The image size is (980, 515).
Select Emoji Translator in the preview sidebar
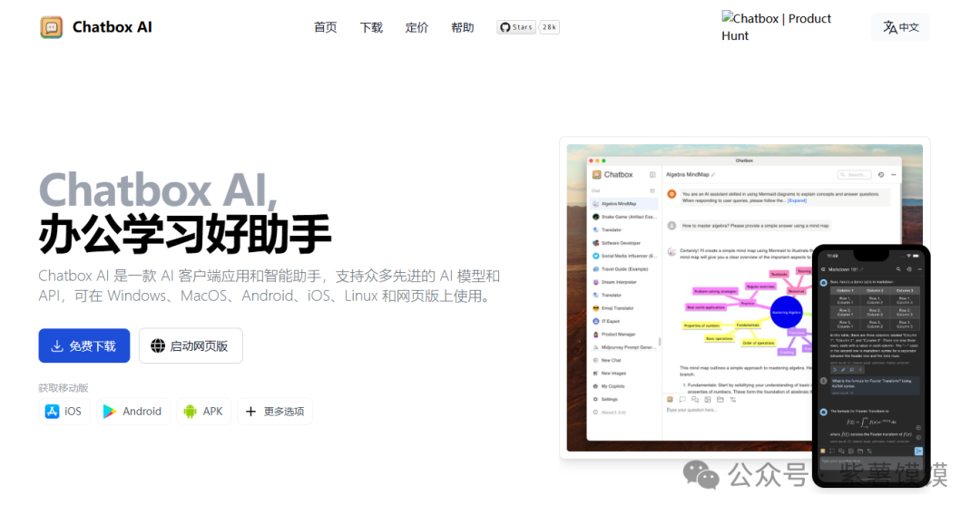pyautogui.click(x=623, y=308)
